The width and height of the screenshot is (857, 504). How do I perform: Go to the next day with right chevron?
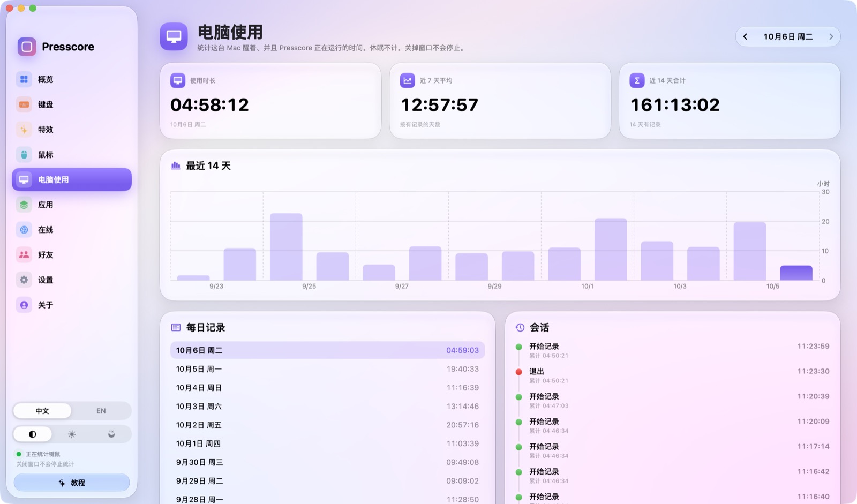click(831, 36)
